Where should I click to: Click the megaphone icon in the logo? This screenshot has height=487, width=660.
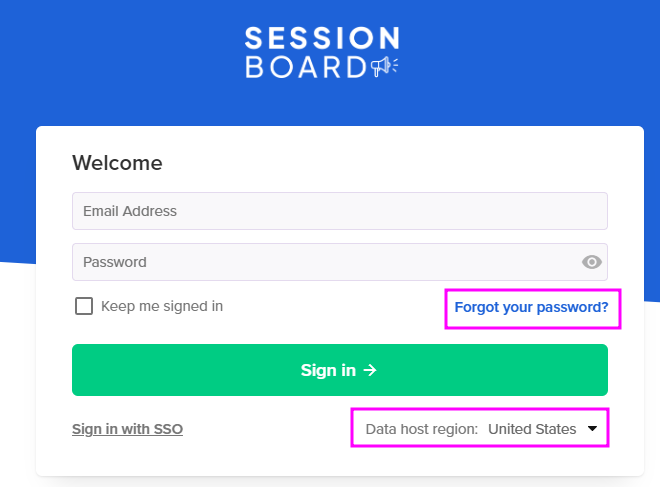click(384, 66)
